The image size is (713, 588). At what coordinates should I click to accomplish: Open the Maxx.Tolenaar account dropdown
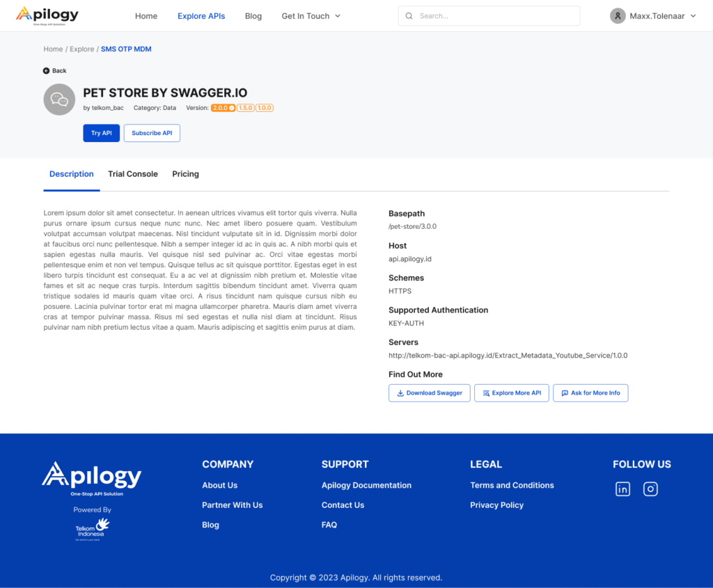tap(653, 16)
